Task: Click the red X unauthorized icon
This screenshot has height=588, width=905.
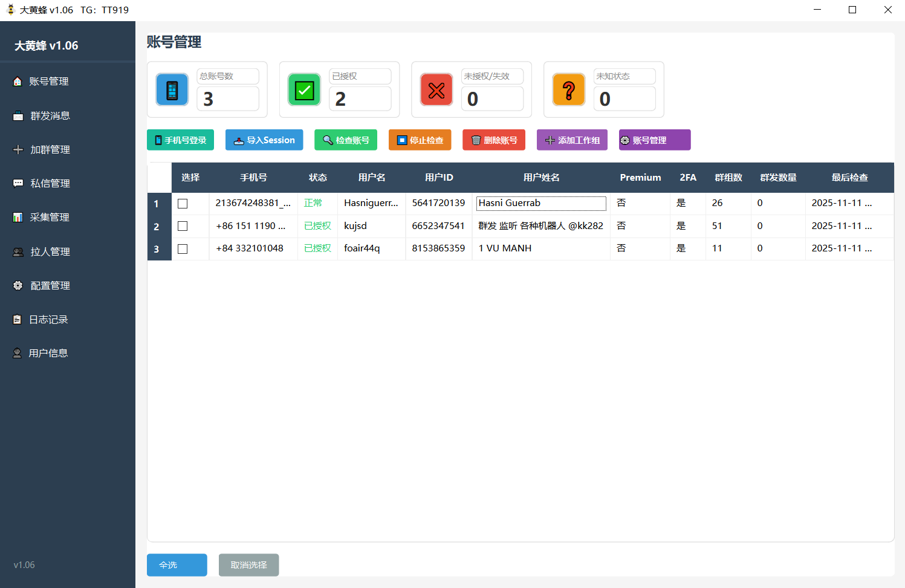Action: click(x=436, y=90)
